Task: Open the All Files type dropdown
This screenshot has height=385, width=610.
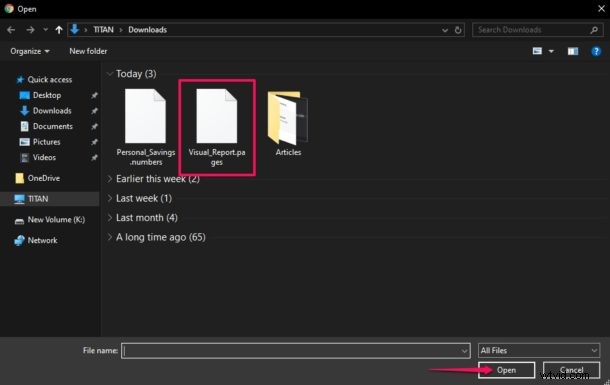Action: click(539, 351)
